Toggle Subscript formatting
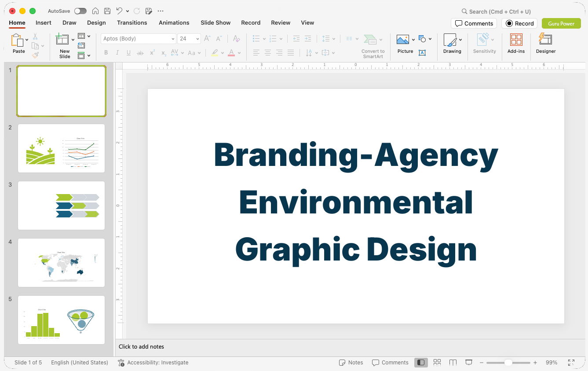588x371 pixels. [164, 53]
